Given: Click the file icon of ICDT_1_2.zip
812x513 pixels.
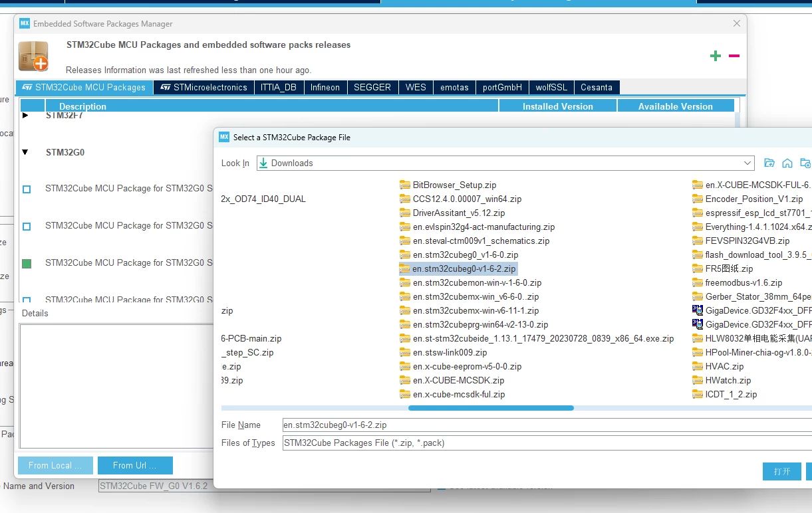Looking at the screenshot, I should click(x=698, y=394).
